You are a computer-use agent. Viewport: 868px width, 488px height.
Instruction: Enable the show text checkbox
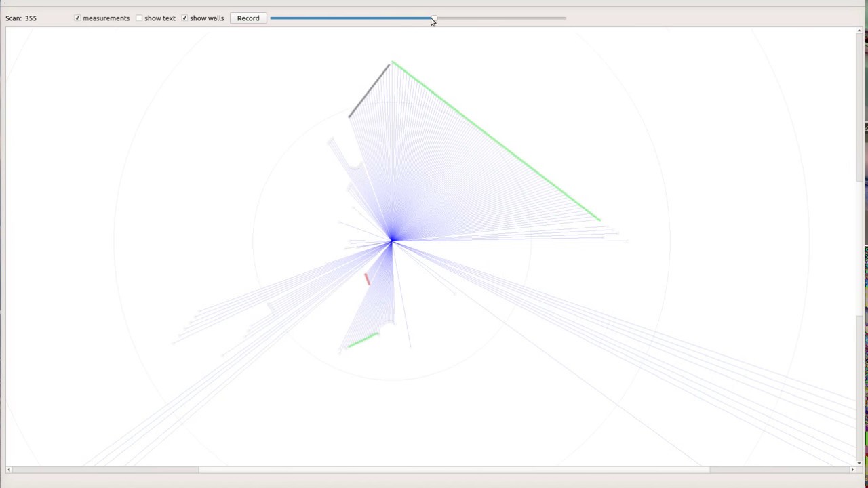click(139, 18)
